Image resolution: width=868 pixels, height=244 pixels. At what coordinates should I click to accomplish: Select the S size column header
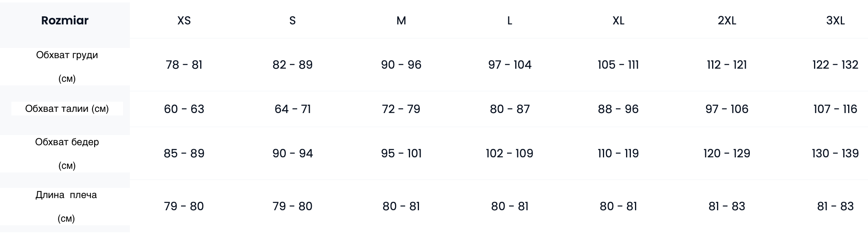pos(292,20)
